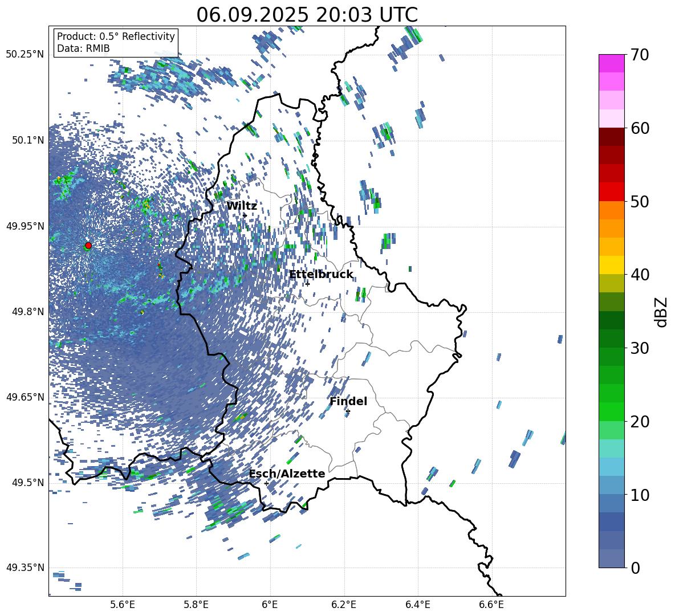This screenshot has width=675, height=616.
Task: Click the Esch/Alzette city label
Action: pos(287,474)
